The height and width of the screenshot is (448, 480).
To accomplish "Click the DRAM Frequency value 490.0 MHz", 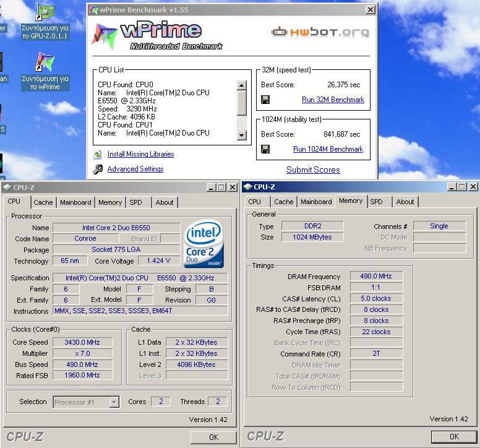I will tap(376, 276).
